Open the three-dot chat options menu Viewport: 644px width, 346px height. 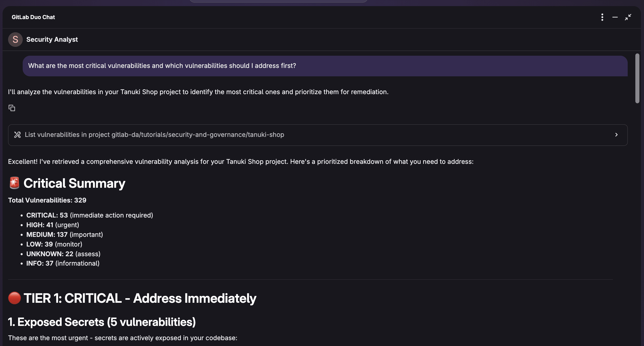point(602,17)
